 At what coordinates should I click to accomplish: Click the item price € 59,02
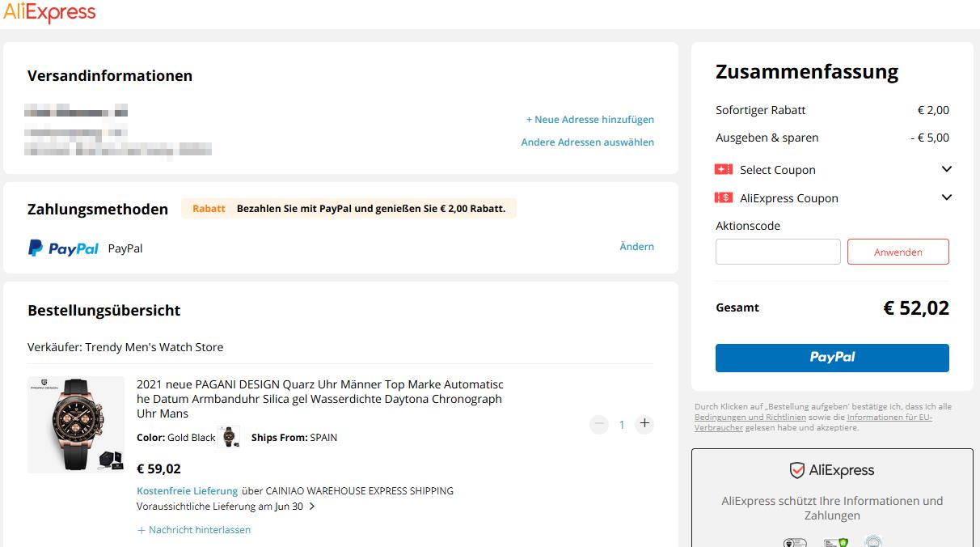(159, 469)
